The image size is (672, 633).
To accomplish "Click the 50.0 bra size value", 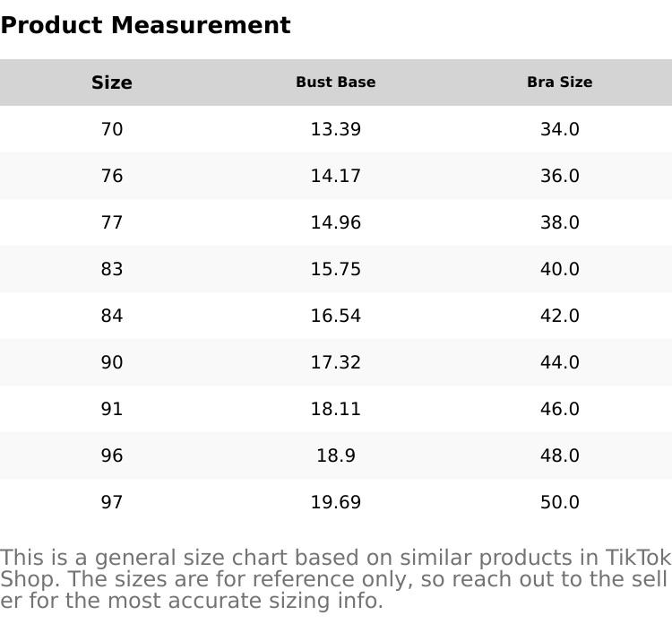I will pyautogui.click(x=560, y=502).
